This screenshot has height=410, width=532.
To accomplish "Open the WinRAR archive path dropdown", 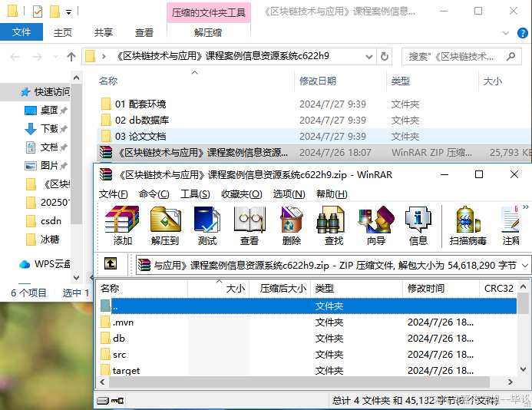I will point(525,265).
